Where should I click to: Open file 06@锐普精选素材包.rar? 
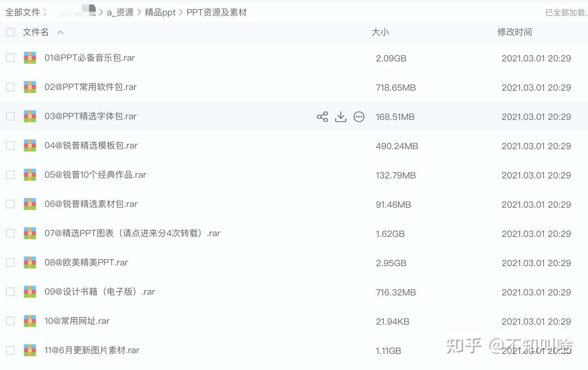tap(91, 204)
